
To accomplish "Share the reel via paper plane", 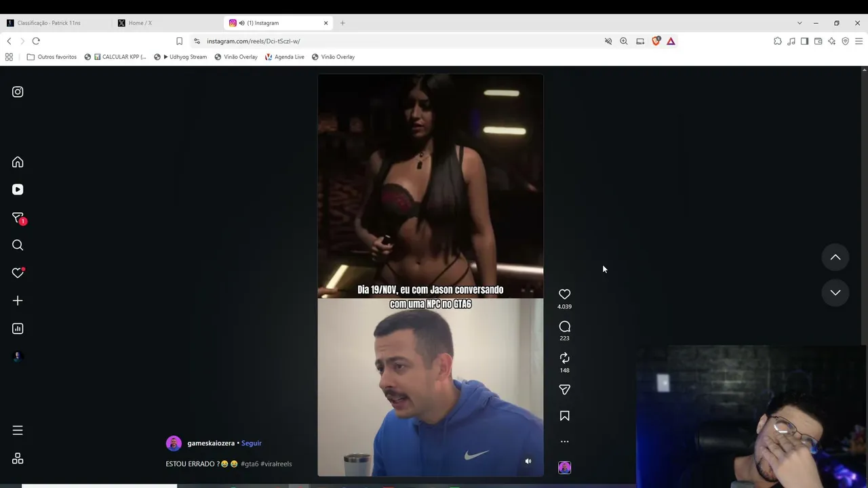I will 564,390.
